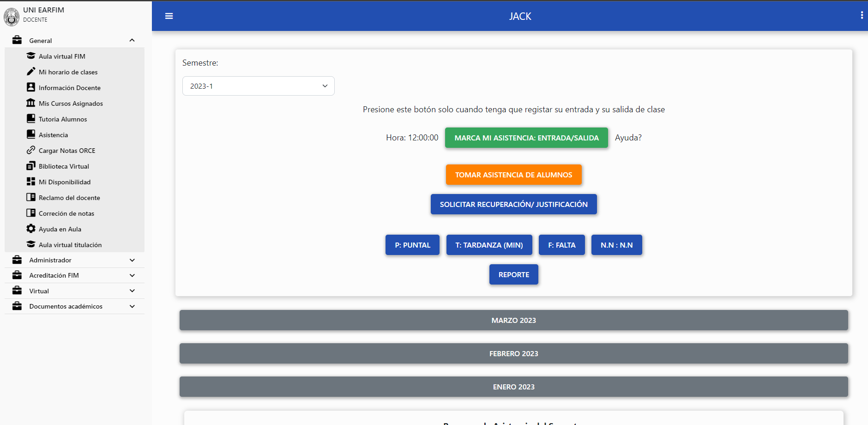Expand the MARZO 2023 panel
The image size is (868, 425).
tap(513, 320)
